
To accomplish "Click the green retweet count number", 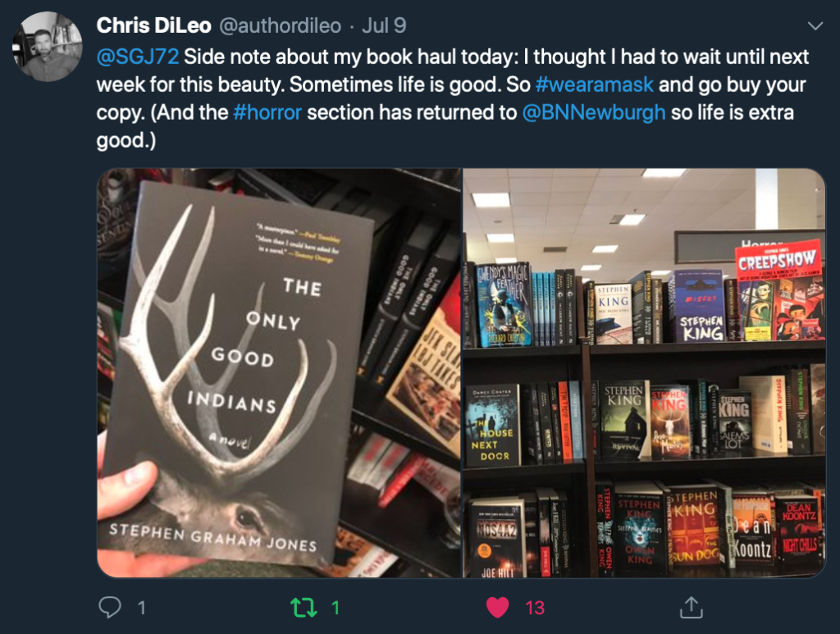I will (x=336, y=608).
